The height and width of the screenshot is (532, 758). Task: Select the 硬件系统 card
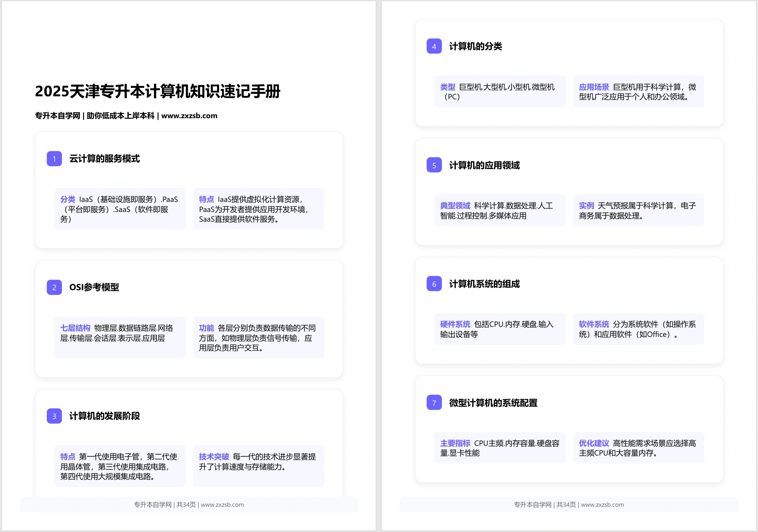pyautogui.click(x=500, y=329)
